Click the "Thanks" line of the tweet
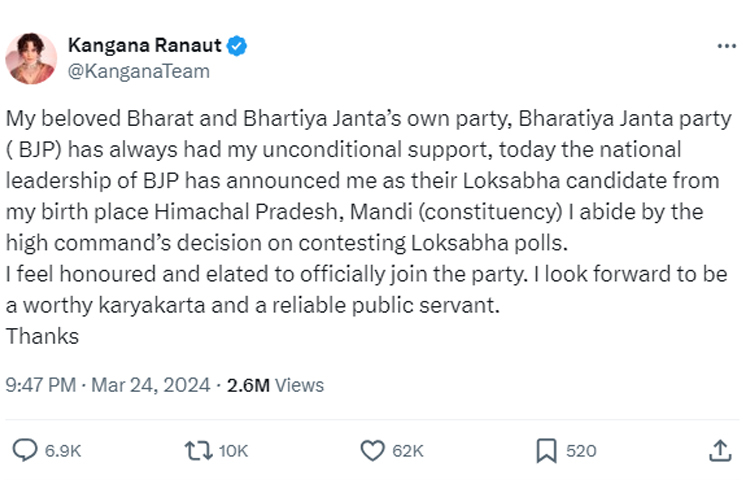 (43, 337)
